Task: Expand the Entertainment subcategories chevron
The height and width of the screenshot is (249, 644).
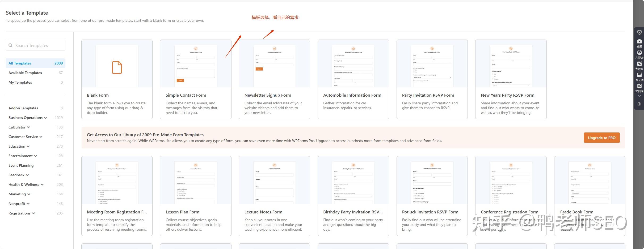Action: 36,156
